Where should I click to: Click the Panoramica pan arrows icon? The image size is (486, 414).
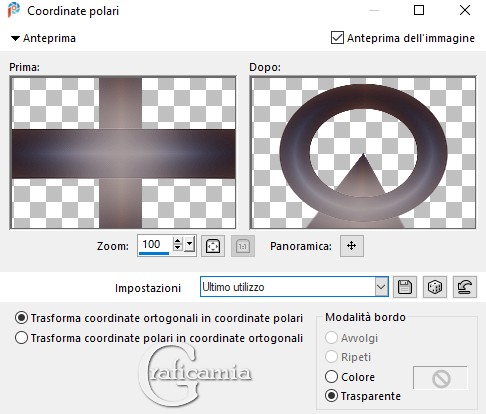coord(352,246)
